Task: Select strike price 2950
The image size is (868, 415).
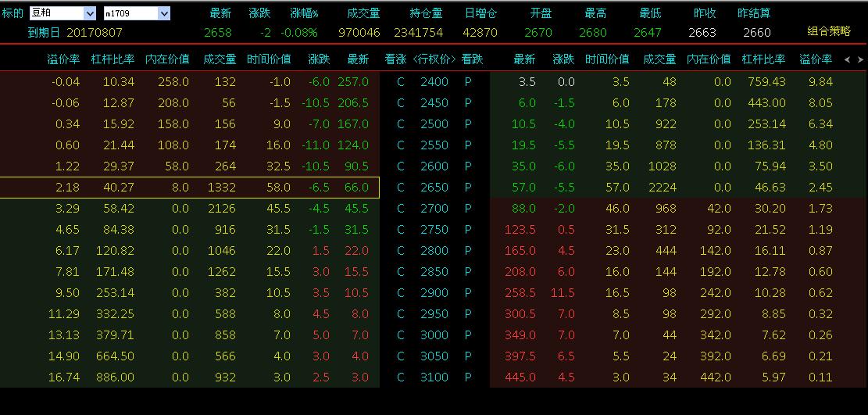Action: [x=434, y=313]
